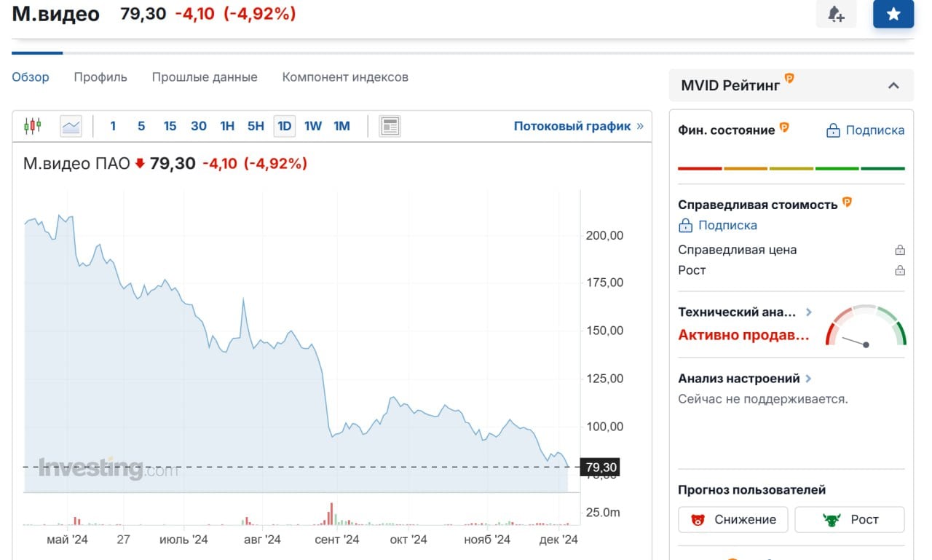Image resolution: width=932 pixels, height=560 pixels.
Task: Click the Активно продавать rating text
Action: coord(743,335)
